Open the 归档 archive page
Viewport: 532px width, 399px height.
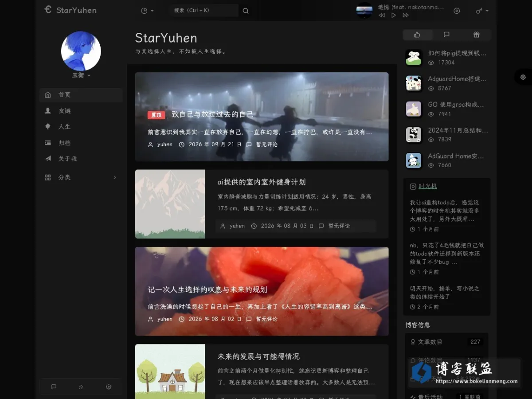point(81,143)
